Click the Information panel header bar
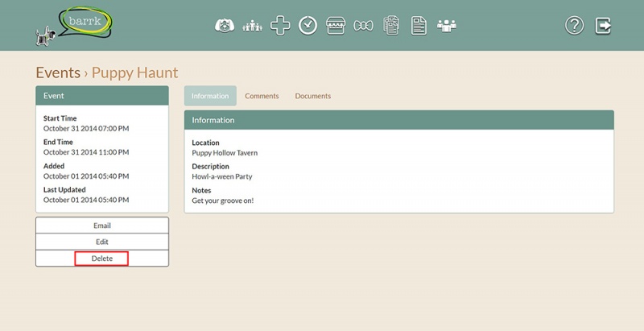Screen dimensions: 644x331 pyautogui.click(x=398, y=120)
